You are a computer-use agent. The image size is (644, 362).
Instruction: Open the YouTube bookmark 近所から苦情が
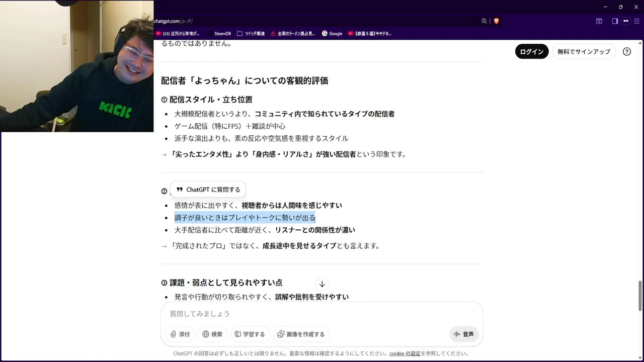click(178, 34)
